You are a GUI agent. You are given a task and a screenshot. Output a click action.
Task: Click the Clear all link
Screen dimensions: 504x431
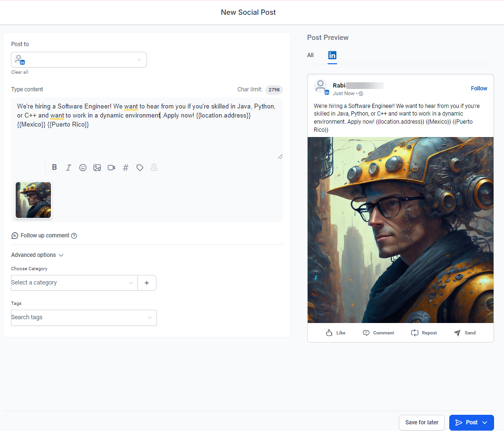19,72
